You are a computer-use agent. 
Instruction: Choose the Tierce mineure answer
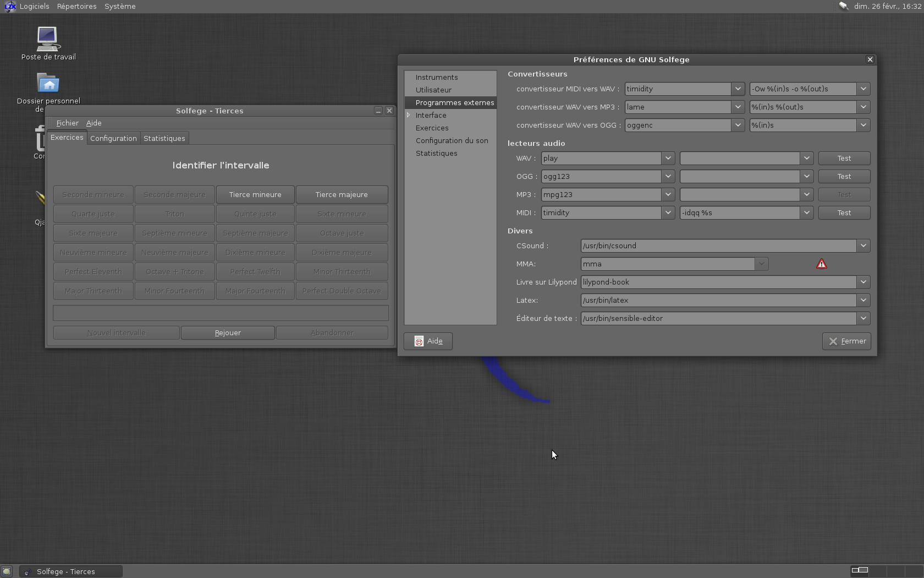255,194
